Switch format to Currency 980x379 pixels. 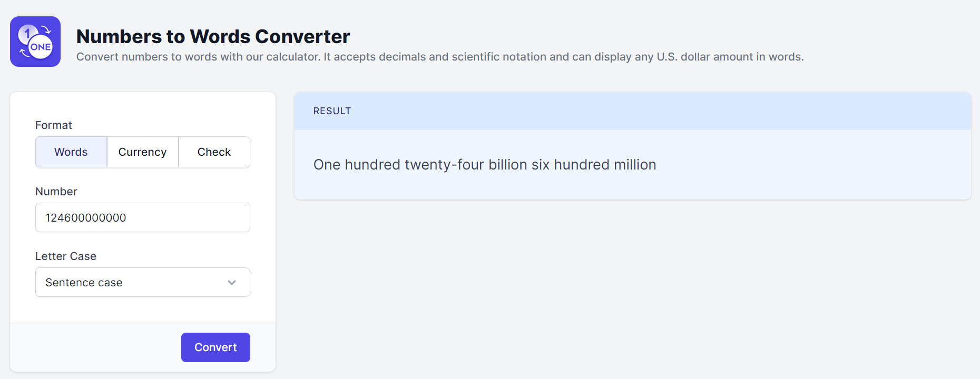pos(142,152)
